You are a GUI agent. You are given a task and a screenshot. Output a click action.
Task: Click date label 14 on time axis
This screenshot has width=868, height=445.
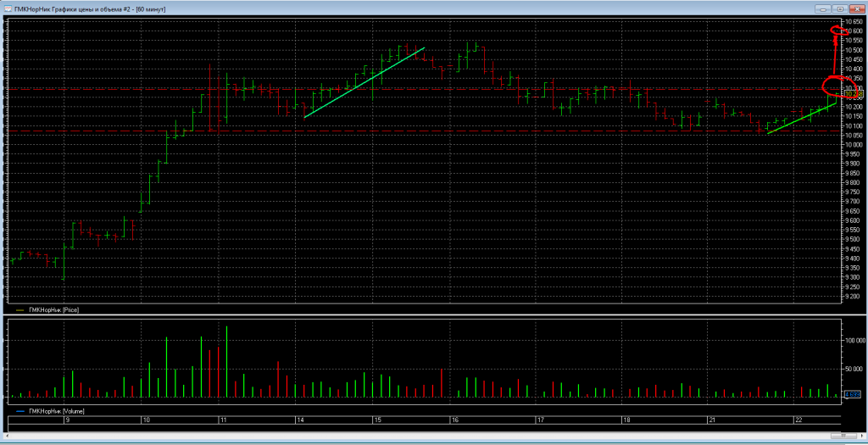(301, 420)
